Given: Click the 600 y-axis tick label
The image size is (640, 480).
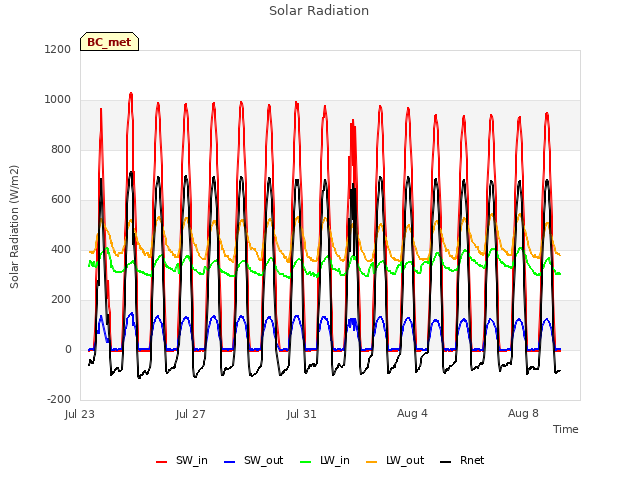Looking at the screenshot, I should 61,200.
